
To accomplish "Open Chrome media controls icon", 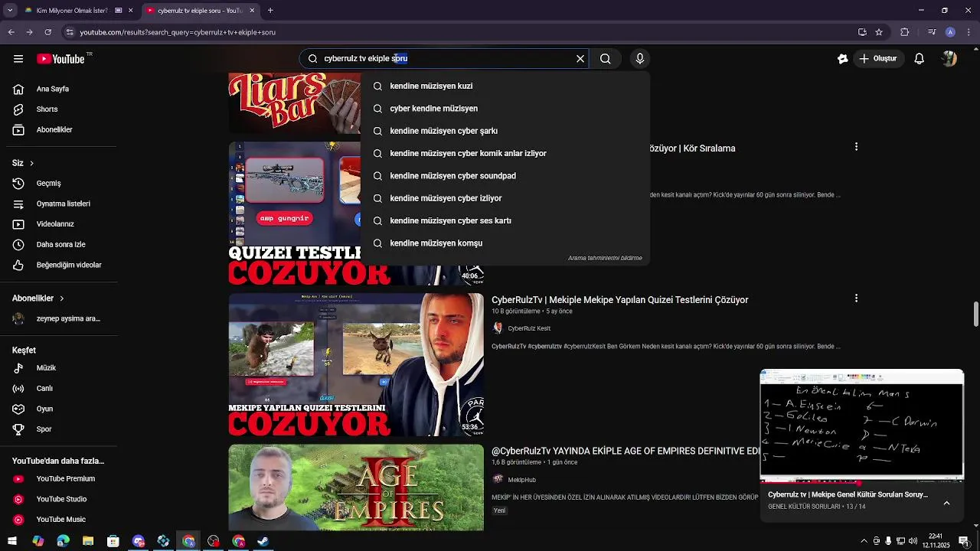I will click(931, 32).
